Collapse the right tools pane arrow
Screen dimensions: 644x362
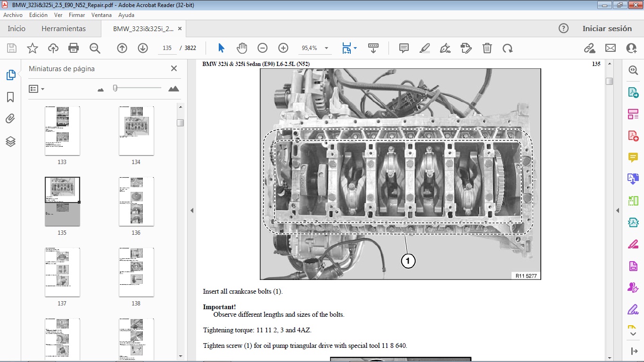618,210
